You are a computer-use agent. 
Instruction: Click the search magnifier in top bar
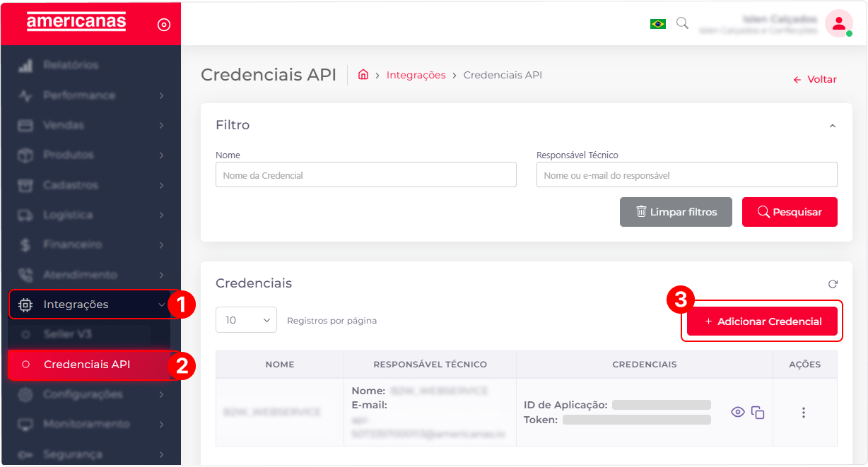coord(682,23)
